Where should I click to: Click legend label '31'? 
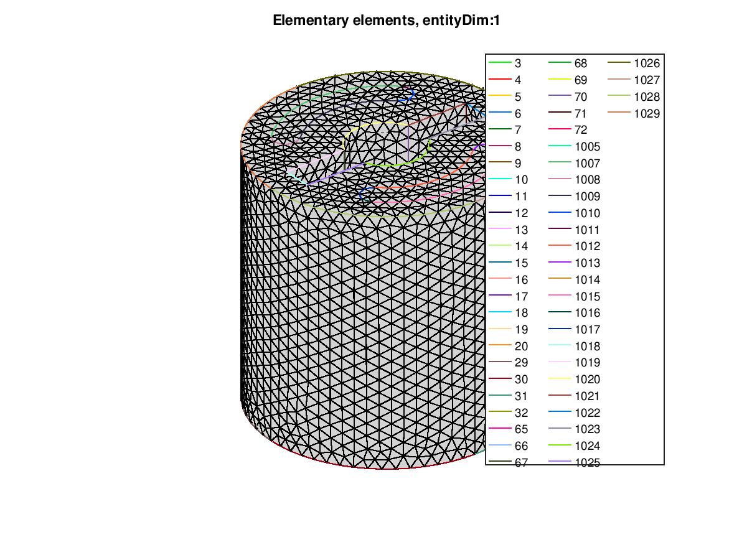click(x=522, y=396)
